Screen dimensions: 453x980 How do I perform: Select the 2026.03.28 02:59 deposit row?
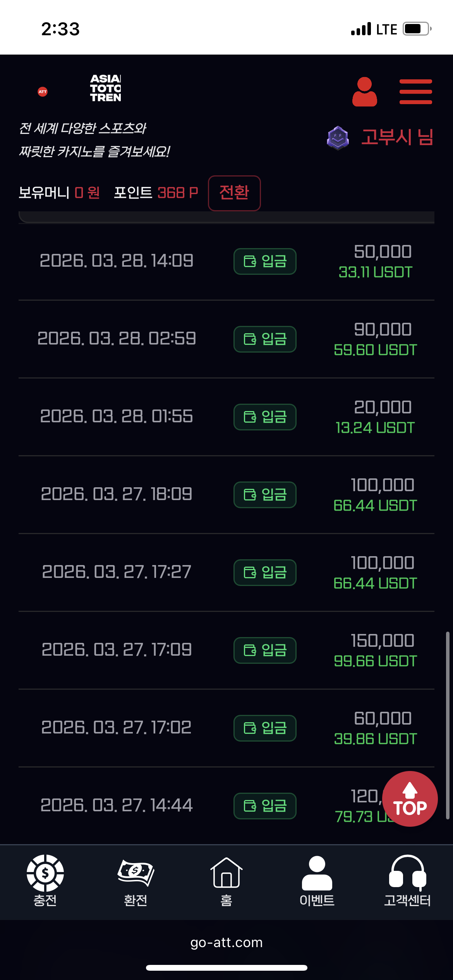point(117,339)
